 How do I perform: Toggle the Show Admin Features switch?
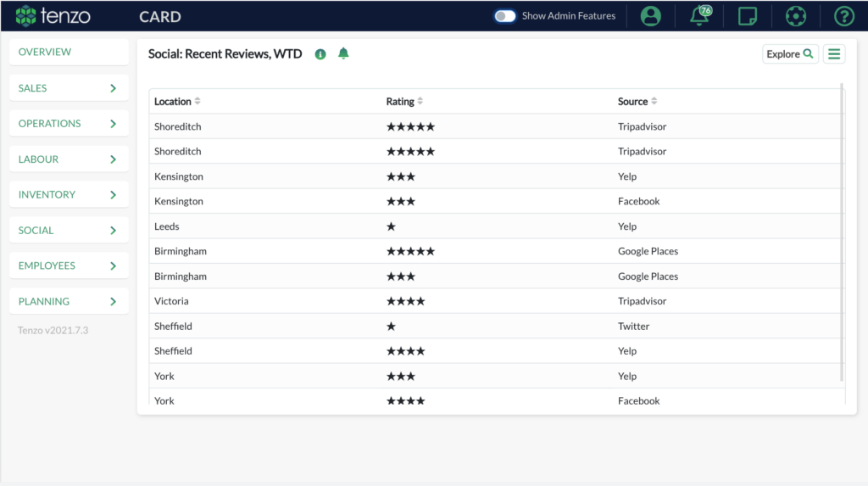pyautogui.click(x=504, y=16)
